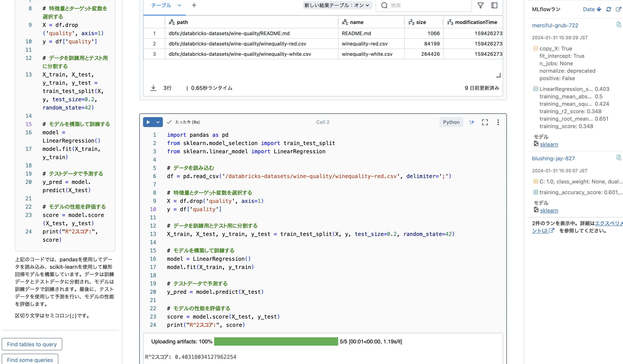
Task: Sort MLflow runs by Date
Action: pyautogui.click(x=591, y=9)
